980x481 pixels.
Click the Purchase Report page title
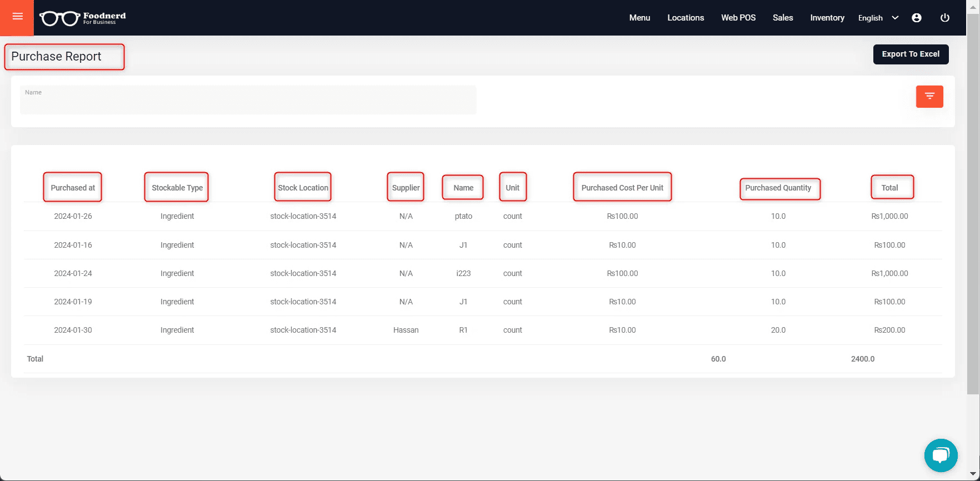(x=56, y=57)
